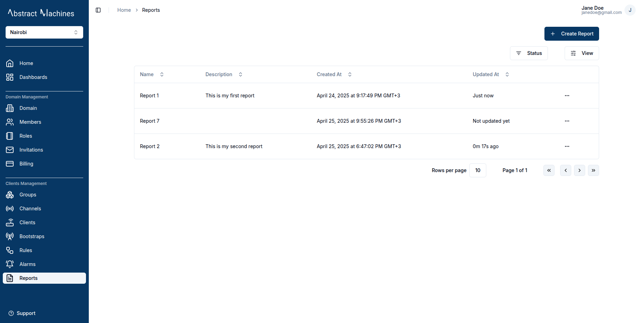Open actions menu for Report 2
This screenshot has height=323, width=644.
[567, 146]
